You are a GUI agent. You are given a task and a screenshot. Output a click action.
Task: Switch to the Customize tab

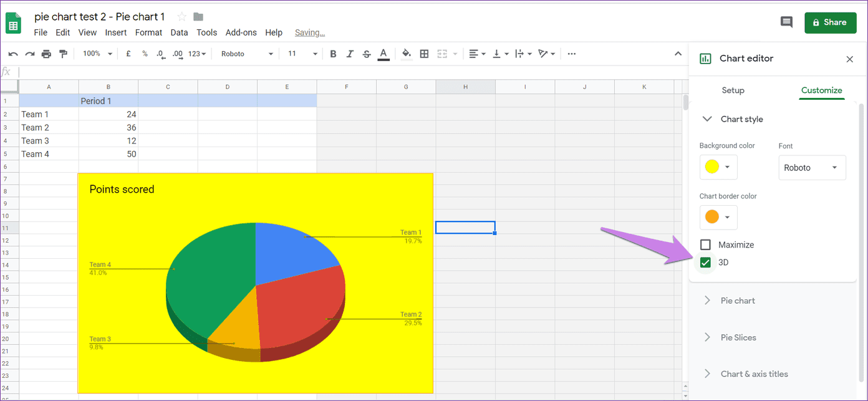(x=821, y=90)
